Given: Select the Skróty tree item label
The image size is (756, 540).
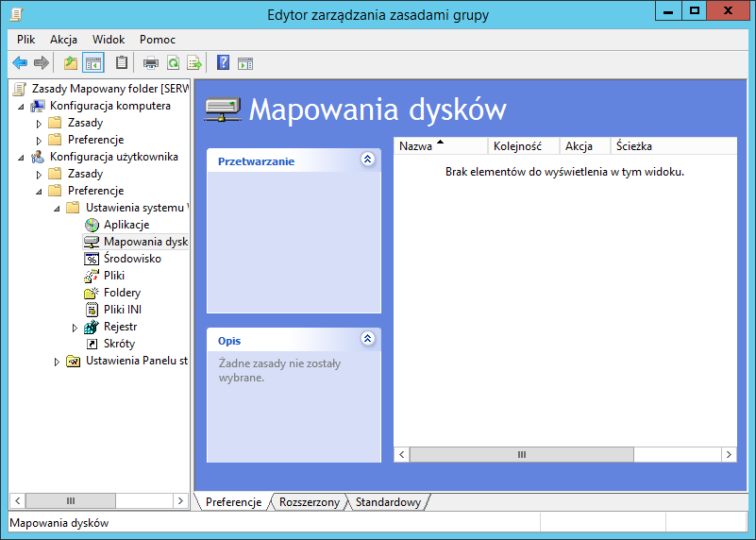Looking at the screenshot, I should tap(119, 344).
